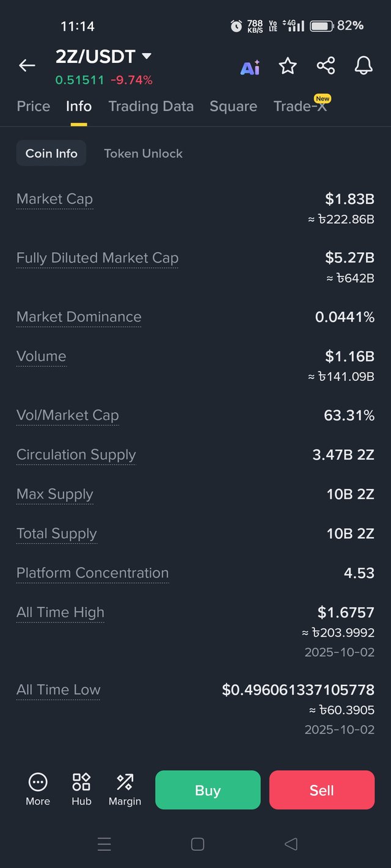Tap the share icon

pos(326,66)
